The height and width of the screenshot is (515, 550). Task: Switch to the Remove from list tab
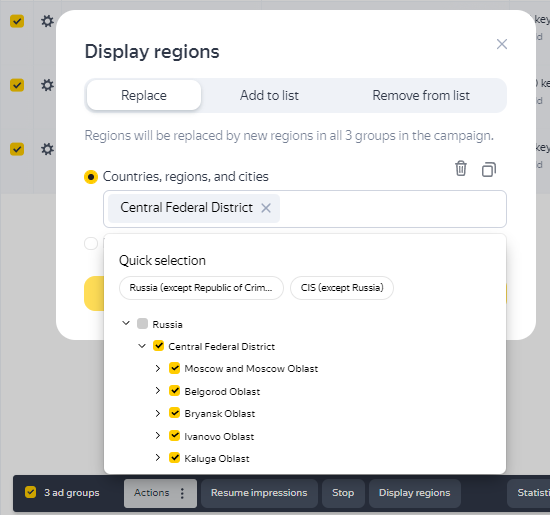click(421, 95)
